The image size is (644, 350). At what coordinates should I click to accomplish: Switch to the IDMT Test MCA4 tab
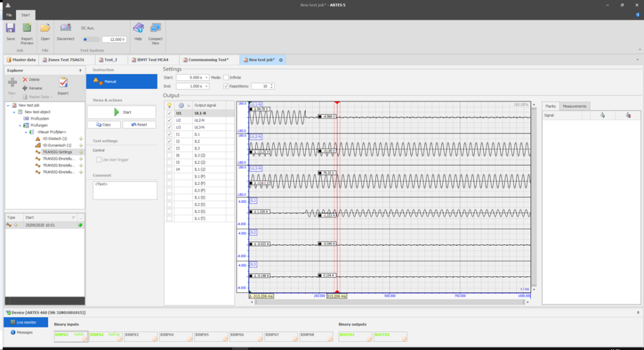(150, 60)
